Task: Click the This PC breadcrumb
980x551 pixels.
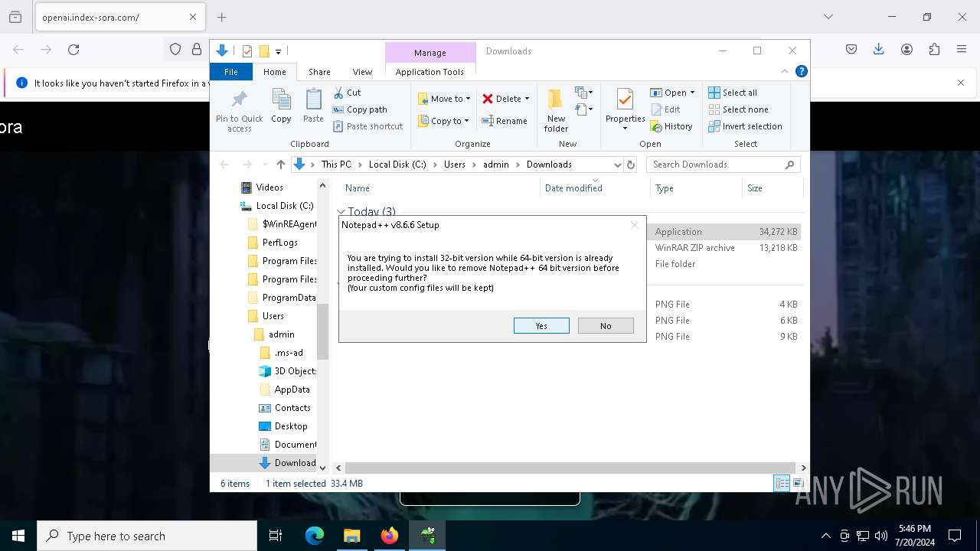Action: point(336,165)
